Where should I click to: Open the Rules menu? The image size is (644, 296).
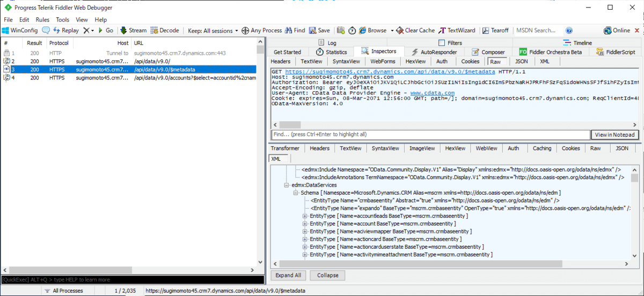point(42,19)
